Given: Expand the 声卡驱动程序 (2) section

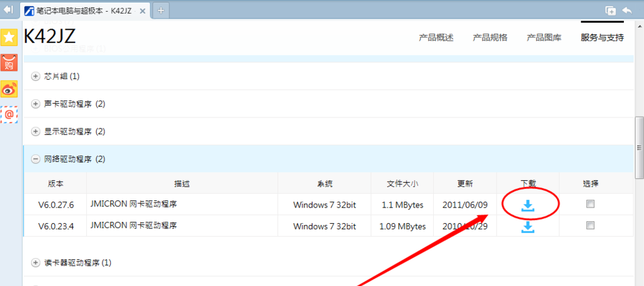Looking at the screenshot, I should (x=36, y=104).
